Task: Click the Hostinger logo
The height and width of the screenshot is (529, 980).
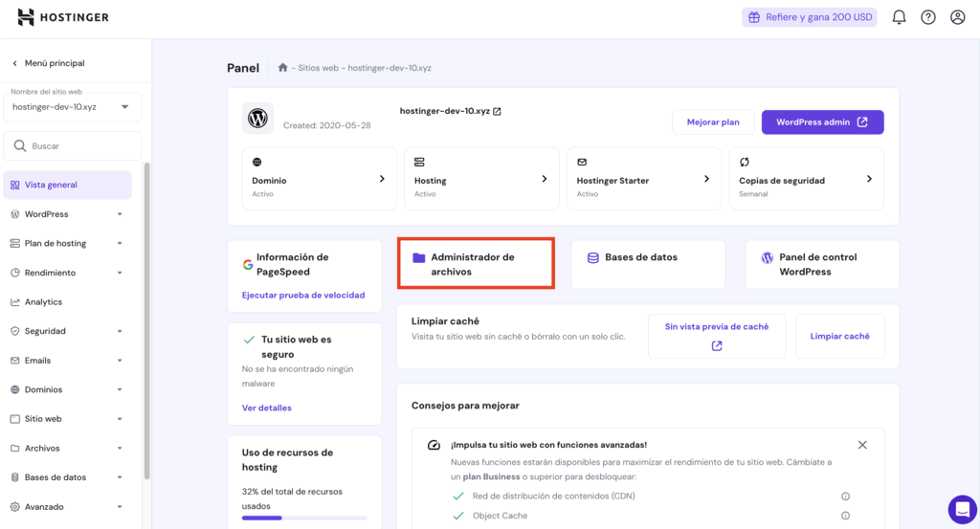Action: point(63,17)
